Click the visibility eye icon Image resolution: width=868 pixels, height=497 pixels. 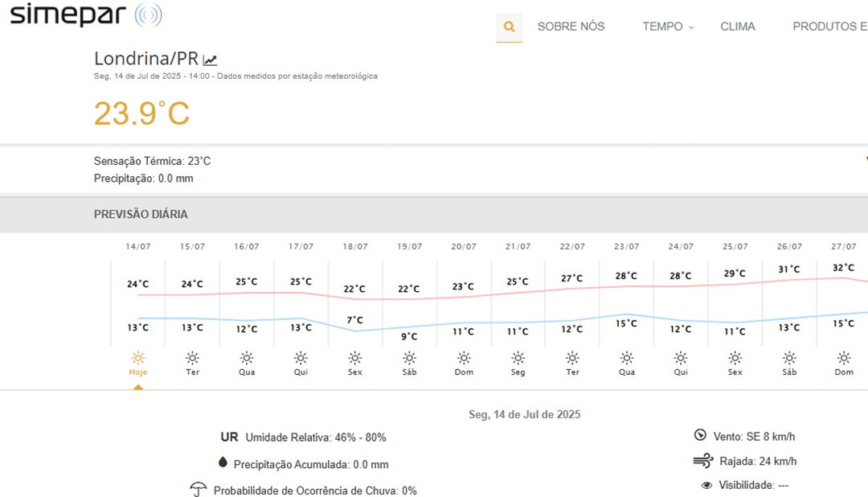(x=706, y=485)
